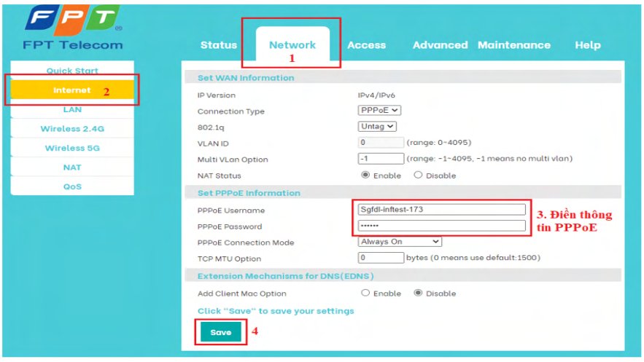The width and height of the screenshot is (644, 362).
Task: Click the NAT Status label
Action: 220,176
